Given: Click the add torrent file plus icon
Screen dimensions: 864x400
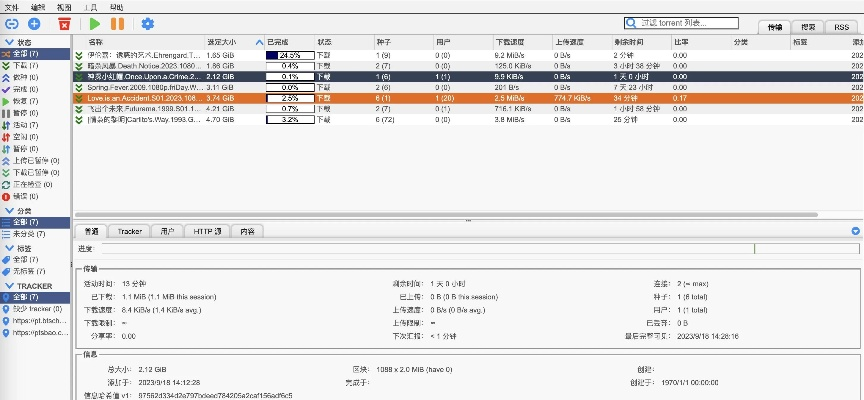Looking at the screenshot, I should (x=34, y=23).
